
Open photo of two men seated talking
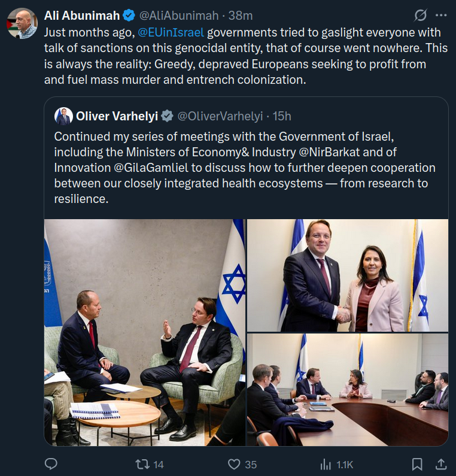[x=145, y=332]
